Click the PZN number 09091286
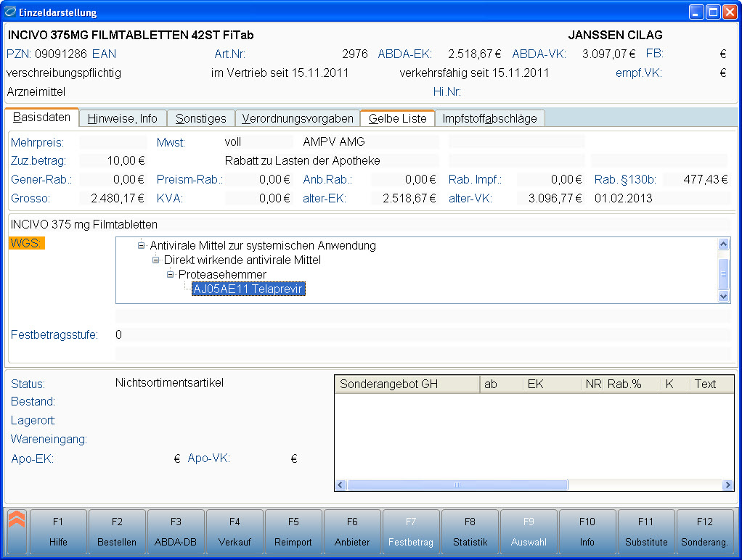This screenshot has width=742, height=560. [61, 54]
